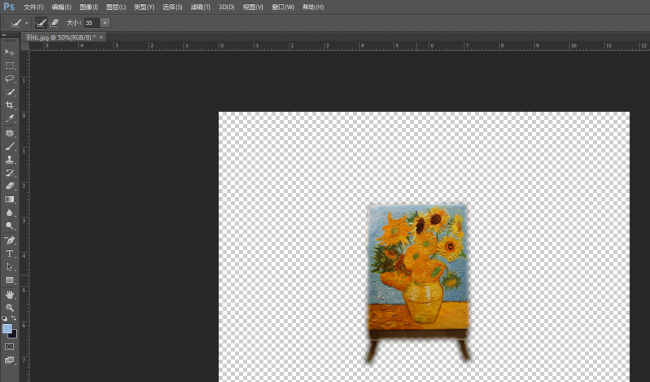650x382 pixels.
Task: Select the Crop tool
Action: (10, 105)
